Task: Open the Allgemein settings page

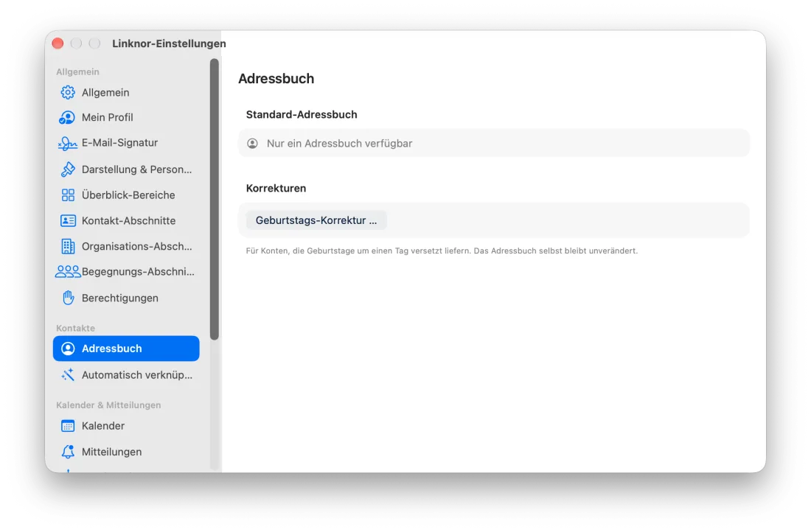Action: 126,93
